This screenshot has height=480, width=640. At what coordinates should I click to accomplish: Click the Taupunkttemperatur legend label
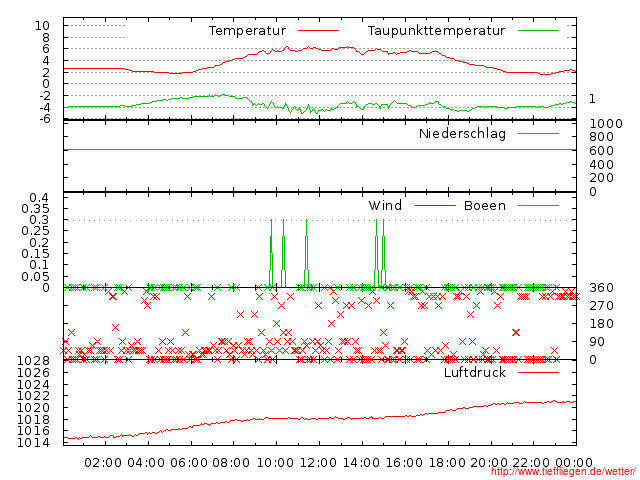point(436,31)
